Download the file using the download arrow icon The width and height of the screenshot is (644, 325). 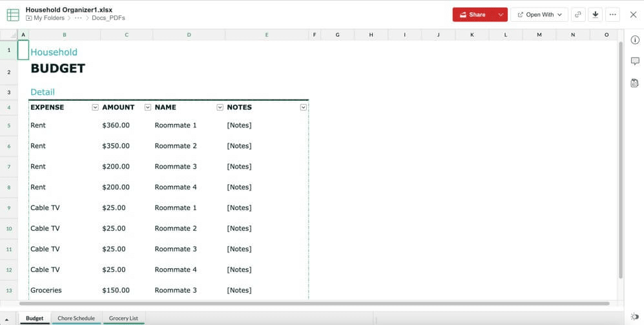[x=595, y=14]
